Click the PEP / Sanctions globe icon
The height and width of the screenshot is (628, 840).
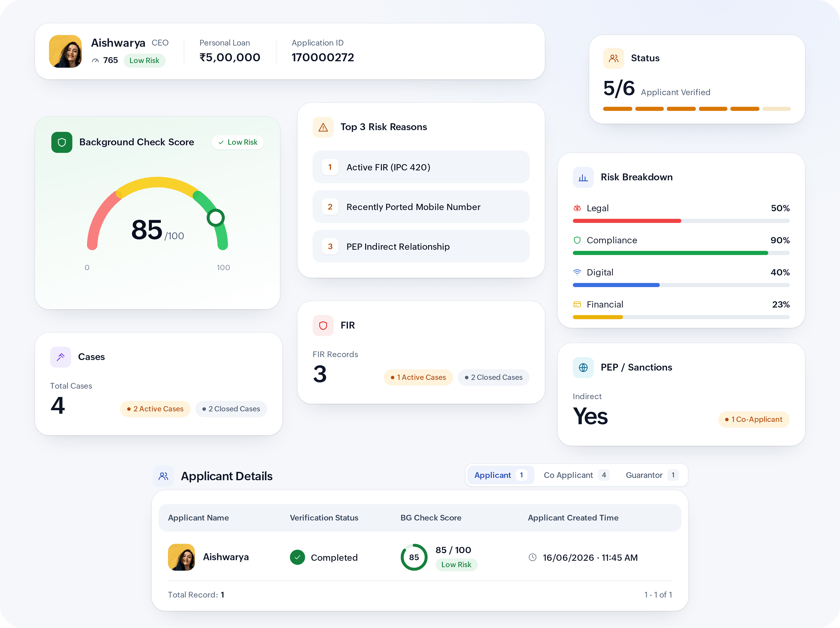point(583,367)
